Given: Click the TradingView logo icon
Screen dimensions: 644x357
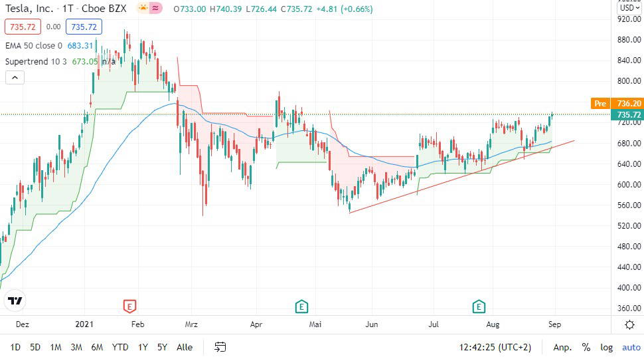Looking at the screenshot, I should coord(15,300).
